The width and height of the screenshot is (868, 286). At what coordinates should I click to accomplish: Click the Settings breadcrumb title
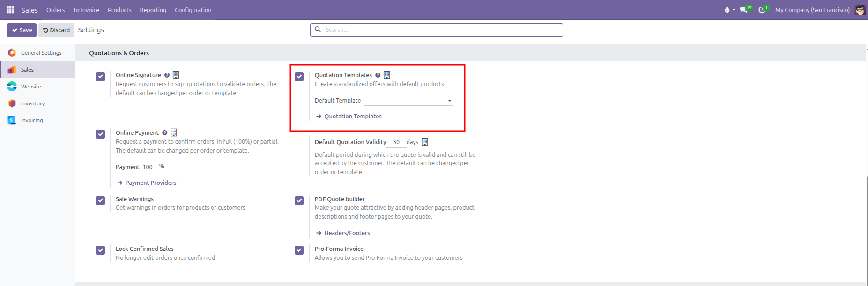[x=91, y=30]
